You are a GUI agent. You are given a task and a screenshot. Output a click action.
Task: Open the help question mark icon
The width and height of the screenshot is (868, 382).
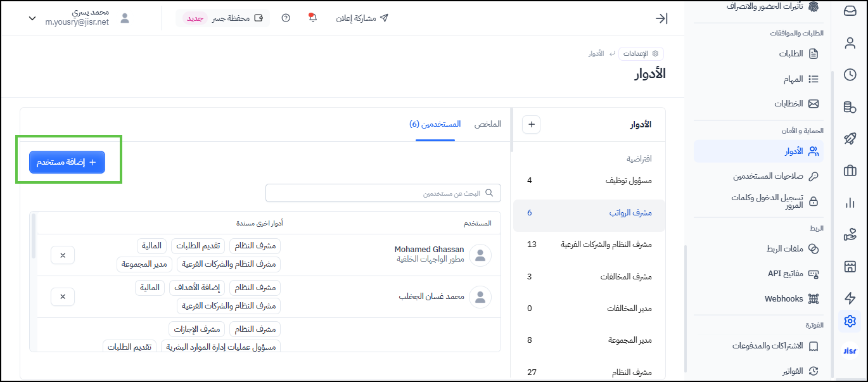pos(286,18)
